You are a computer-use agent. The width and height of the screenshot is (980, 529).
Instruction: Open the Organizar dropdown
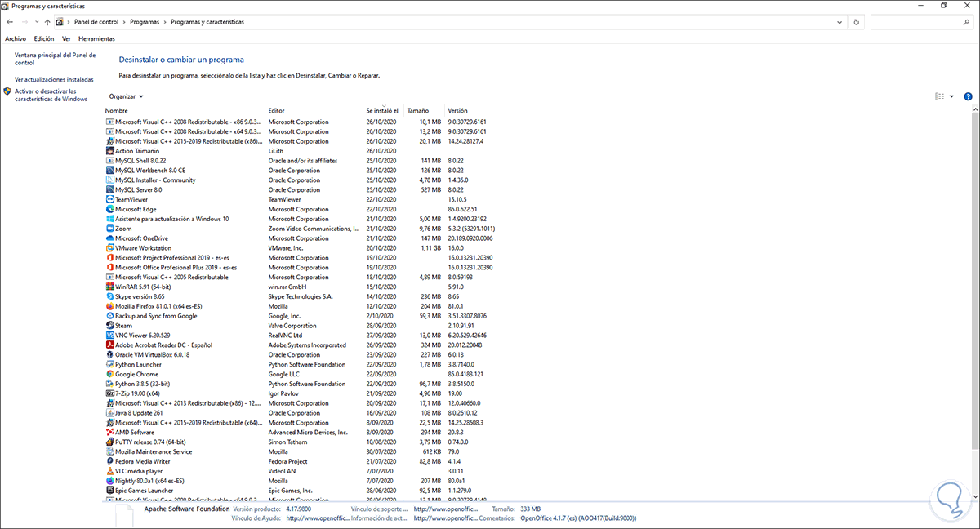click(x=126, y=96)
